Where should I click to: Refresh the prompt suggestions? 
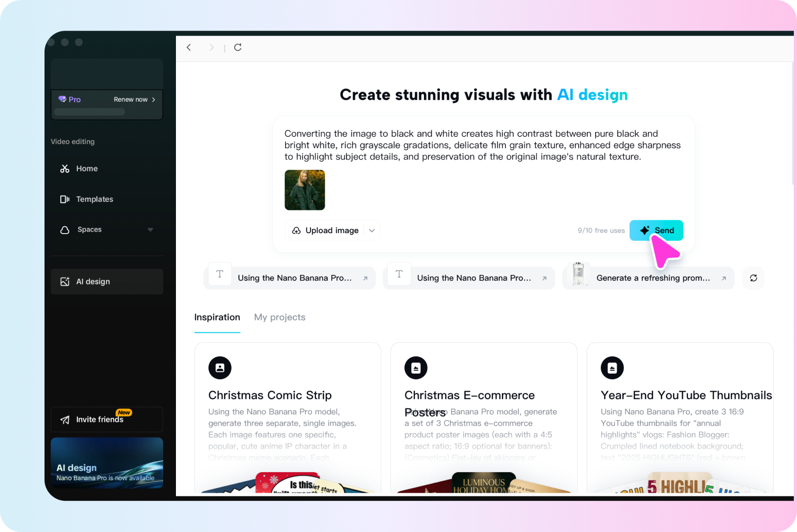pos(754,278)
